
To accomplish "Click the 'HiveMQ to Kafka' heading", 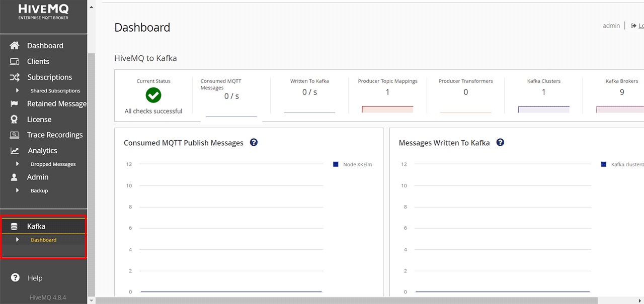I will tap(145, 58).
